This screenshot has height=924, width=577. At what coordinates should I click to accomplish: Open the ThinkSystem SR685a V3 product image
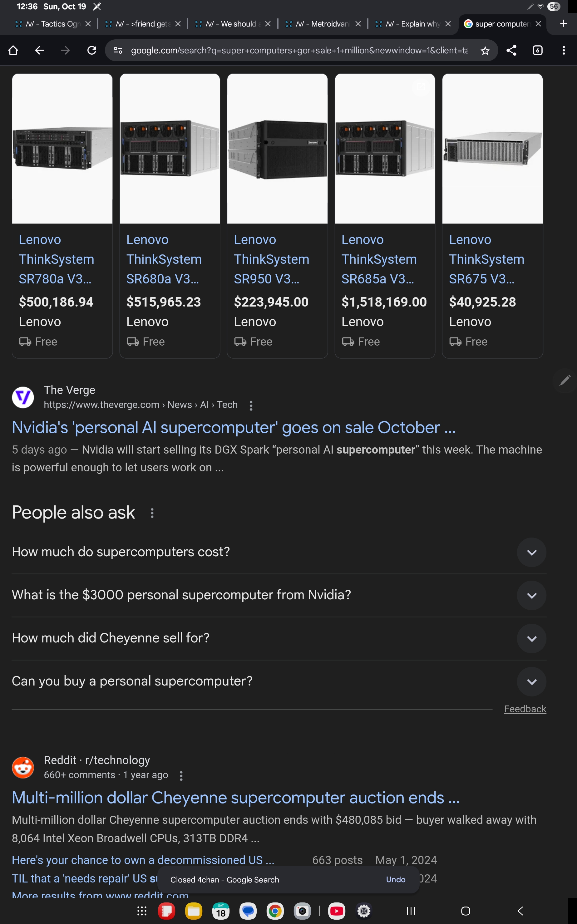tap(385, 148)
